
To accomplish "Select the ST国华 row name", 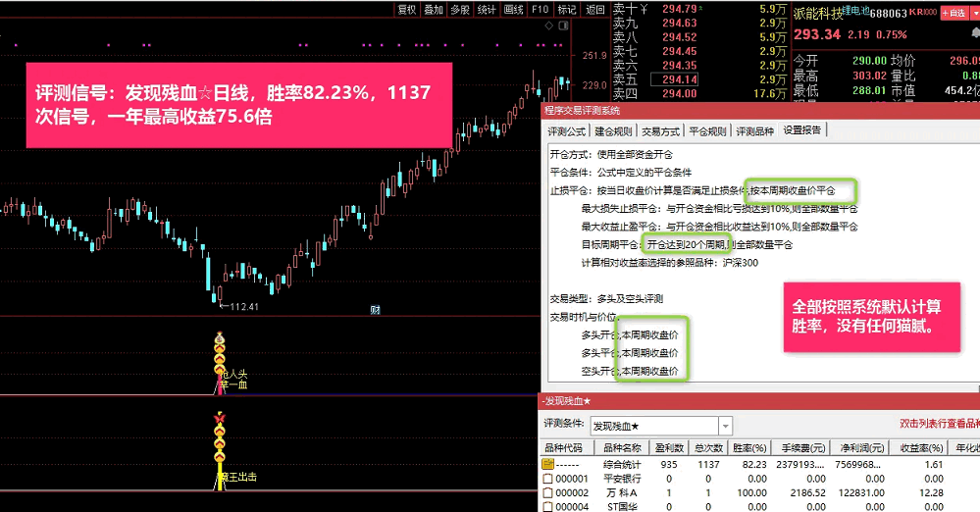I will pyautogui.click(x=622, y=506).
